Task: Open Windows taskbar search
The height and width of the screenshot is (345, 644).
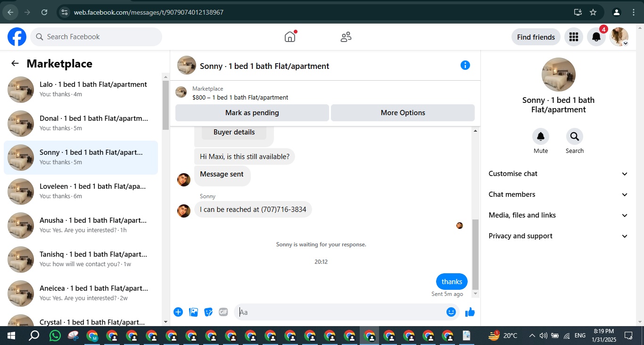Action: (34, 336)
